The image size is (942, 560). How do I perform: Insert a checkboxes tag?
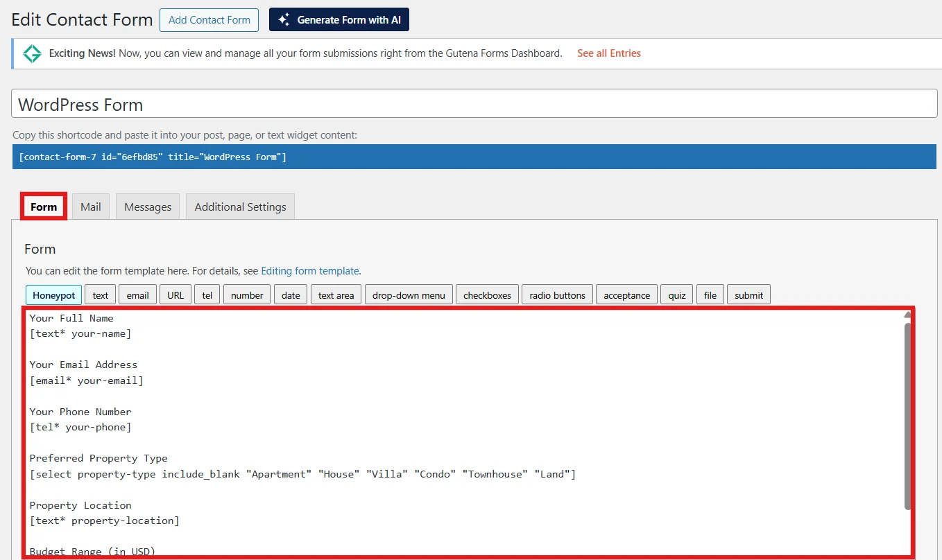click(487, 295)
